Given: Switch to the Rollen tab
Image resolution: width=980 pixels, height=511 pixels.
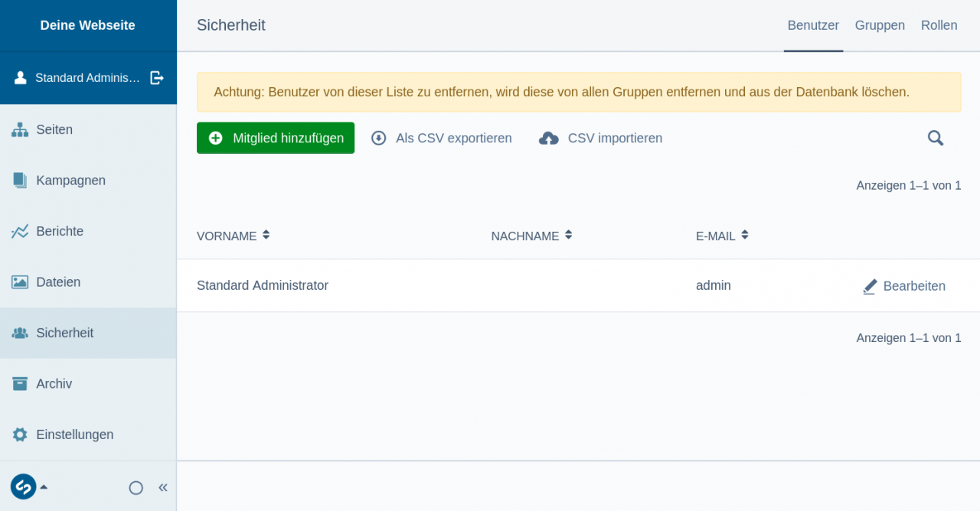Looking at the screenshot, I should click(x=939, y=25).
